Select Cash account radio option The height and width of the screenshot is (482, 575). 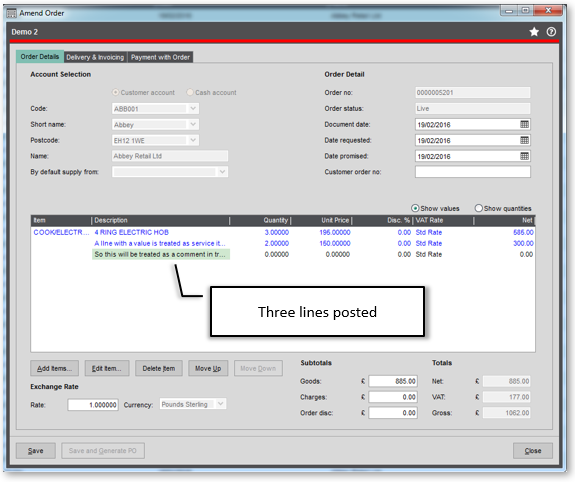(x=190, y=92)
